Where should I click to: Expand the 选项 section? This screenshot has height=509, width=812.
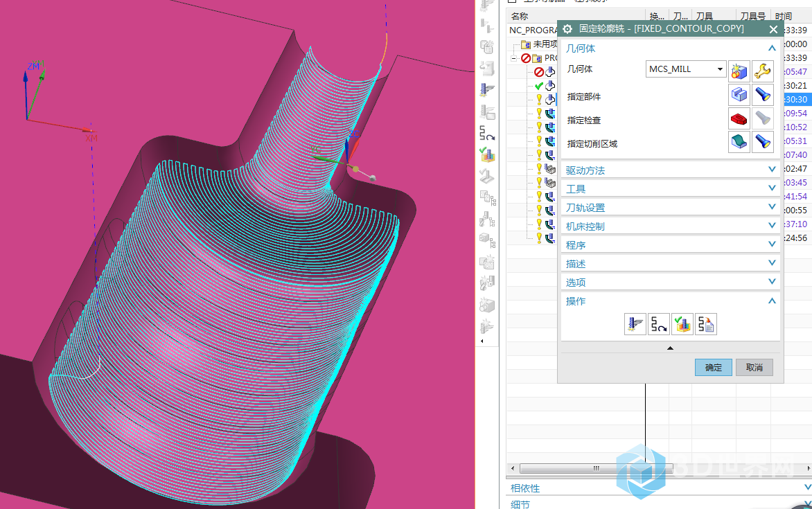click(x=671, y=282)
